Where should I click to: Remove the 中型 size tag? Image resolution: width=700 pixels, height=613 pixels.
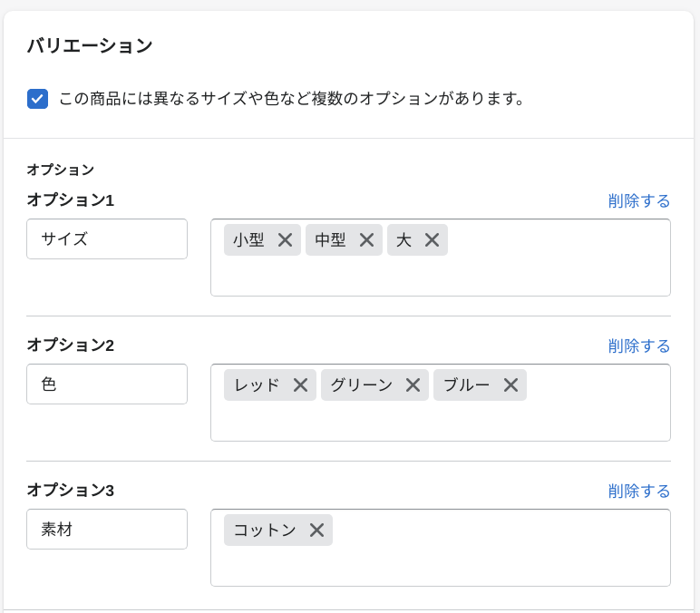tap(366, 240)
